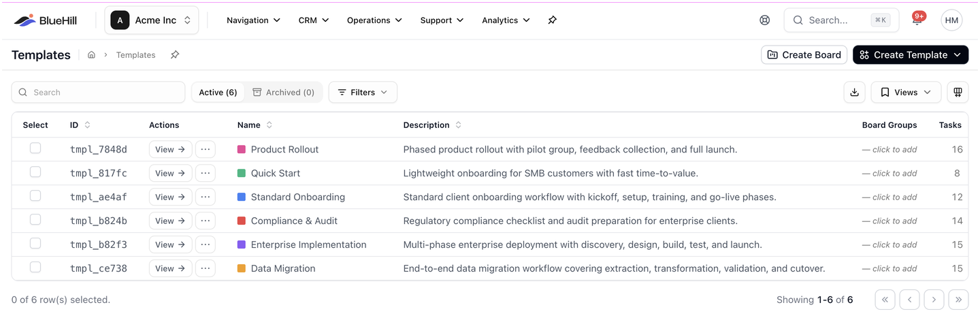This screenshot has width=980, height=320.
Task: Focus the templates Search field
Action: pos(98,93)
